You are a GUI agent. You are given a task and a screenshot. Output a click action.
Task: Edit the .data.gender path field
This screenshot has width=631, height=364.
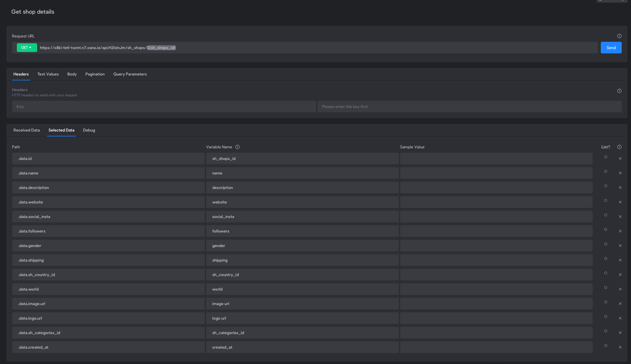click(108, 246)
